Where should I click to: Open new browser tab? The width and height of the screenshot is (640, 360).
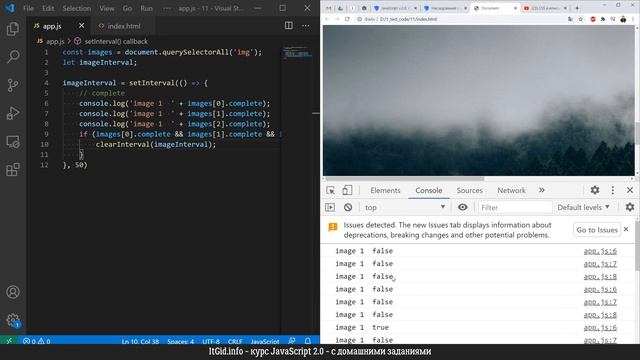(577, 8)
